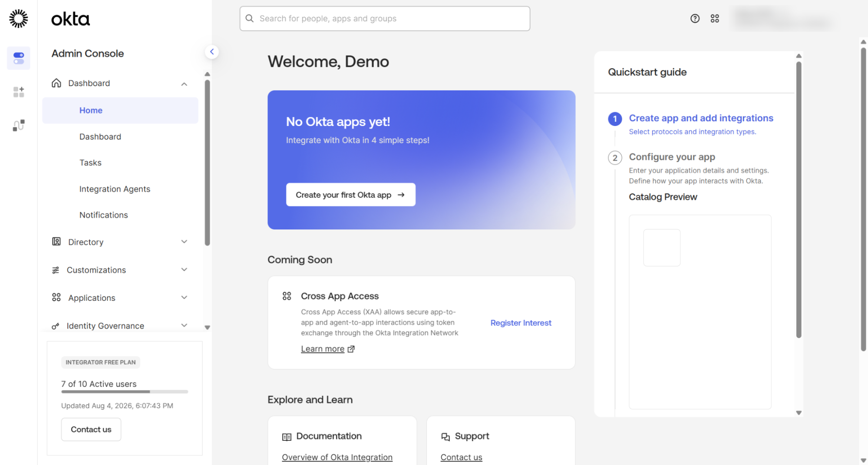Click the Identity Governance key icon
This screenshot has width=868, height=465.
click(56, 326)
